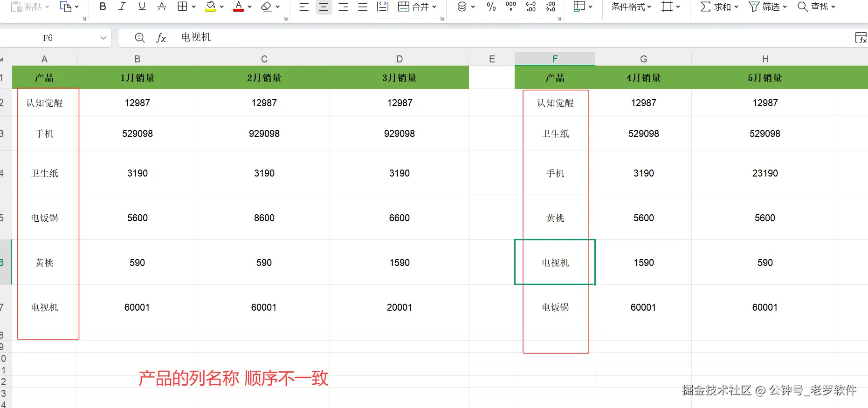
Task: Click the eraser clear icon
Action: [267, 7]
